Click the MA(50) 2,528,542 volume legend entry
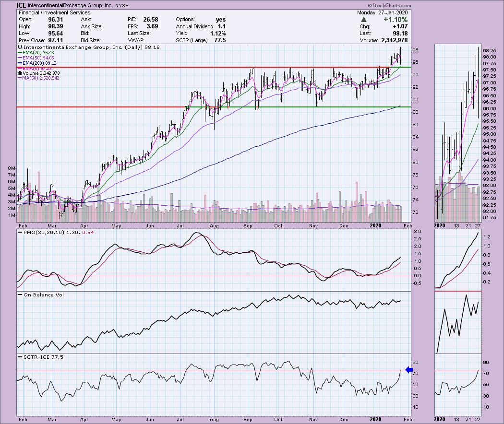 pyautogui.click(x=38, y=78)
